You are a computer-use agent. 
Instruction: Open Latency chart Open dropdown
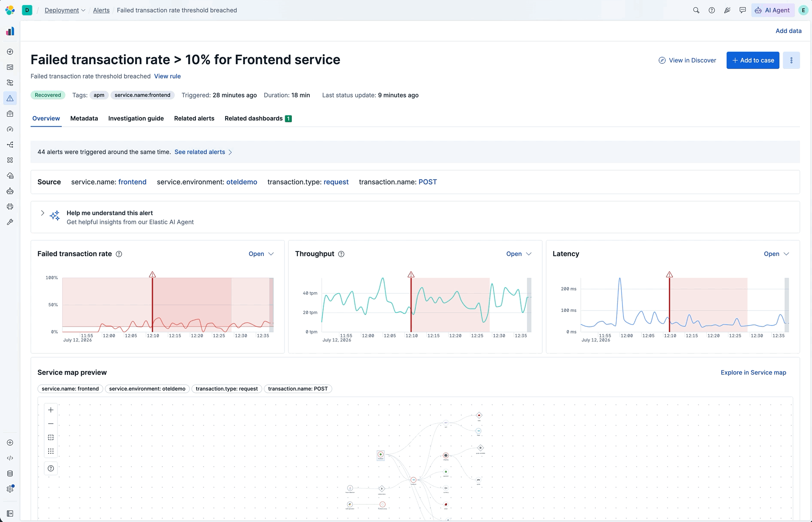pyautogui.click(x=776, y=254)
